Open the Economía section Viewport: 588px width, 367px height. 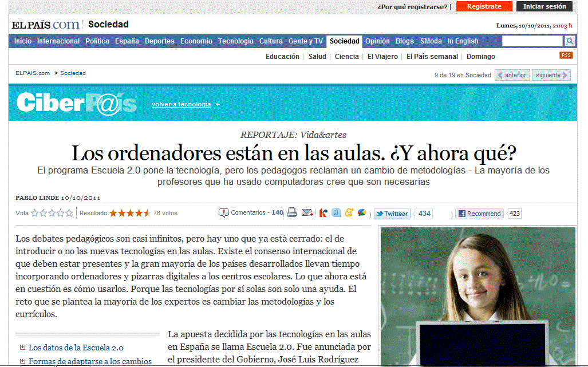[196, 41]
